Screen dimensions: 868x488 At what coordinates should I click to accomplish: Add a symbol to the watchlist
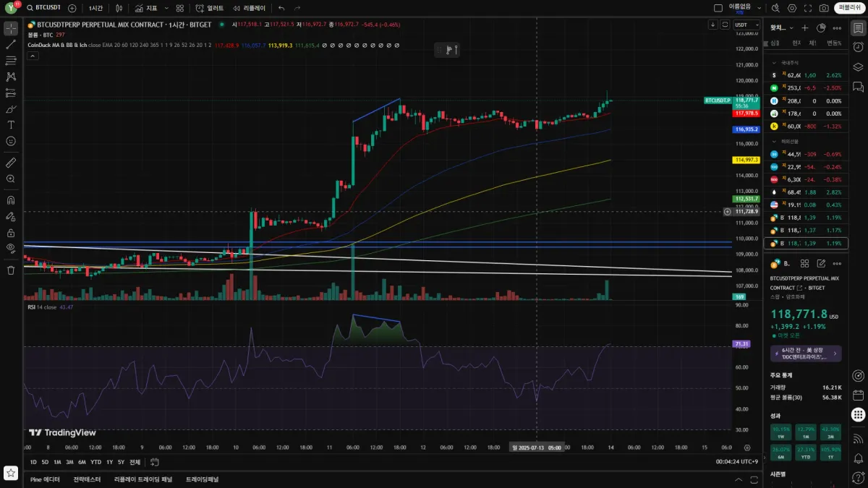(805, 28)
